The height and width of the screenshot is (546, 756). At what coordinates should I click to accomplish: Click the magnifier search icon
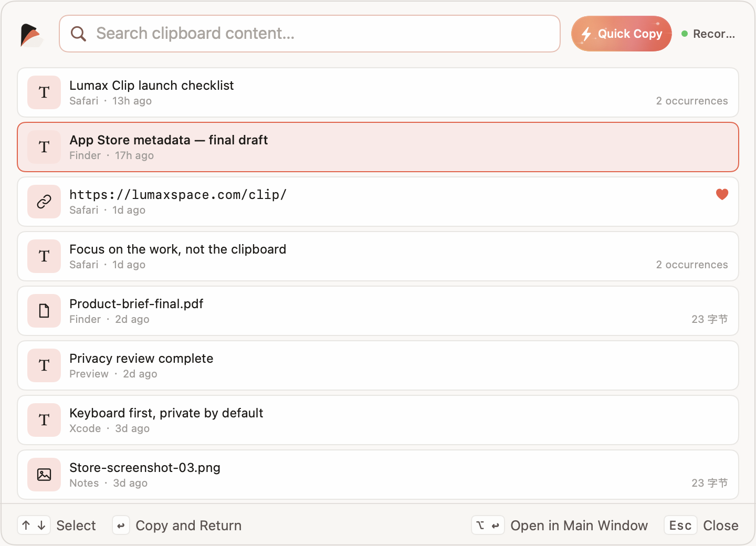[x=78, y=34]
